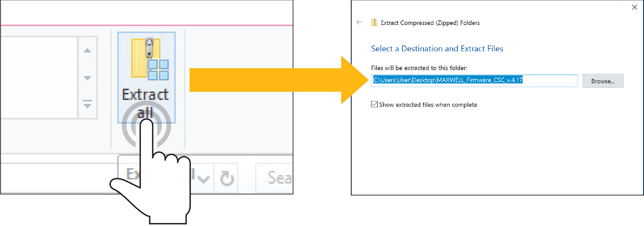The height and width of the screenshot is (226, 644).
Task: Go back using the dialog's back arrow
Action: coord(359,22)
